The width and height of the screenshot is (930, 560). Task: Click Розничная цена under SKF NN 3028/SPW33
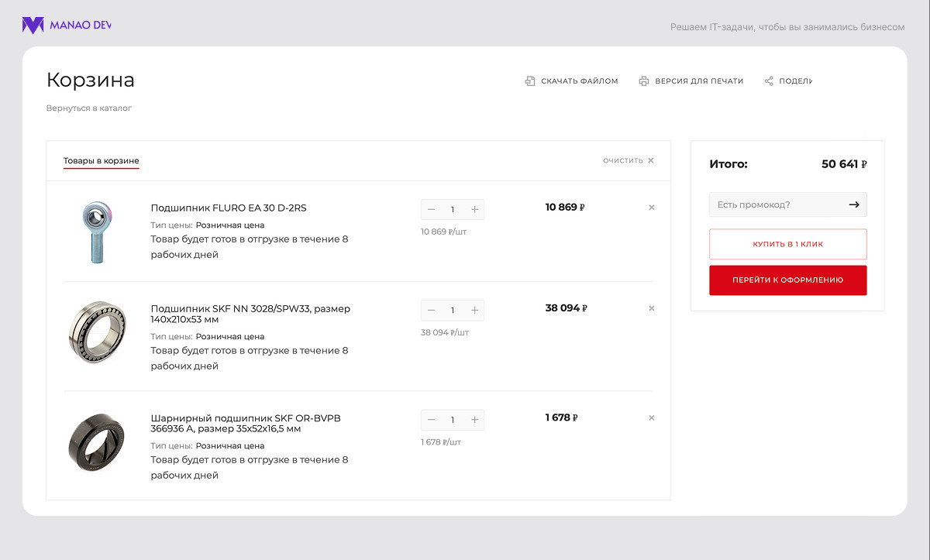pos(230,337)
